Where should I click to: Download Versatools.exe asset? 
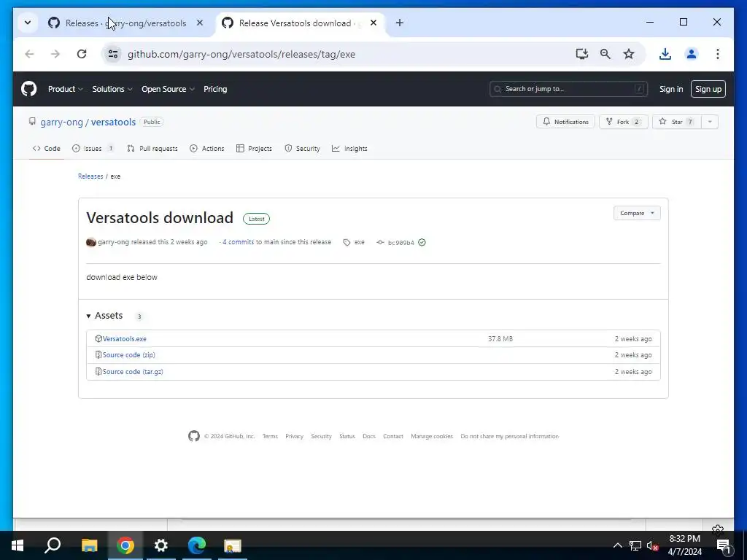pos(124,339)
